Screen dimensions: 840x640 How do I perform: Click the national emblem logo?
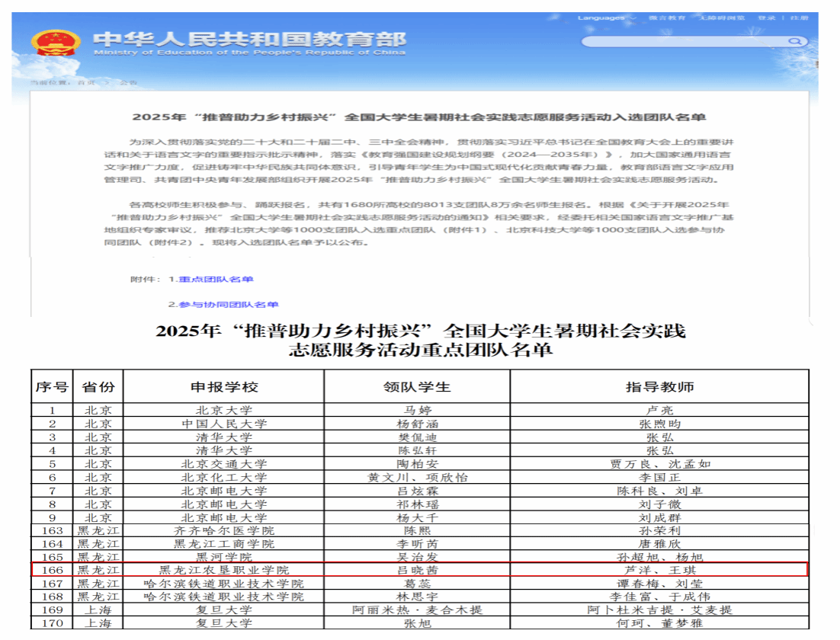(x=56, y=43)
